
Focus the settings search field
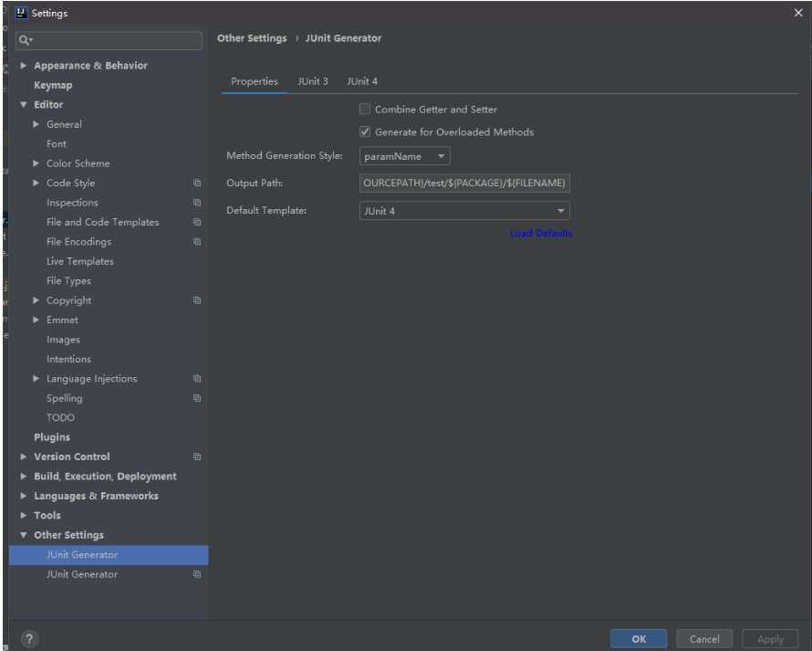click(x=109, y=40)
